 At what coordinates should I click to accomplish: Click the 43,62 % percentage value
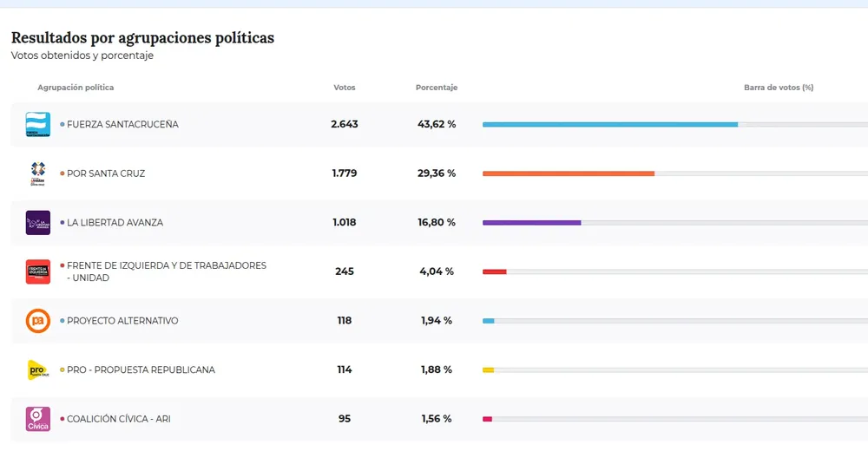[x=437, y=125]
